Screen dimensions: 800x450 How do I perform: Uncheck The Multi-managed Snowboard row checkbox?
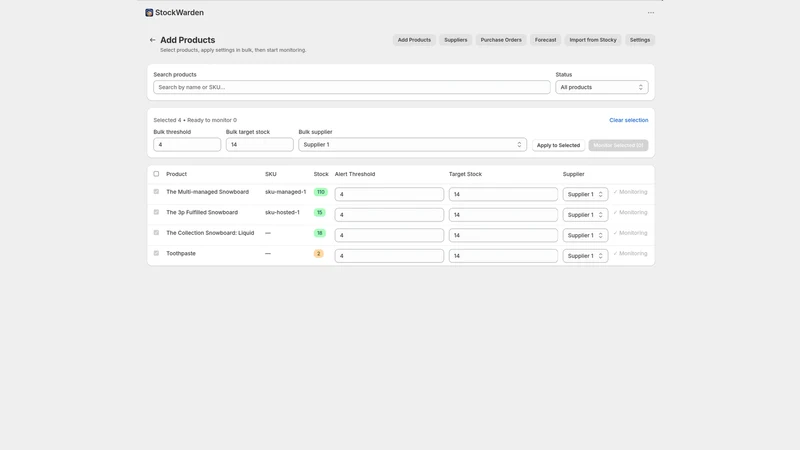[156, 192]
